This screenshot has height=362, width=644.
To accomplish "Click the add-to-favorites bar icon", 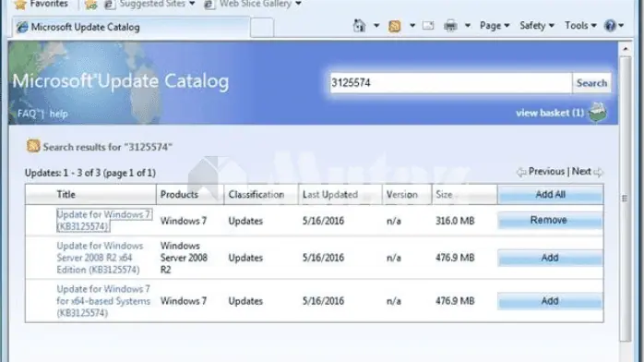I will click(90, 5).
